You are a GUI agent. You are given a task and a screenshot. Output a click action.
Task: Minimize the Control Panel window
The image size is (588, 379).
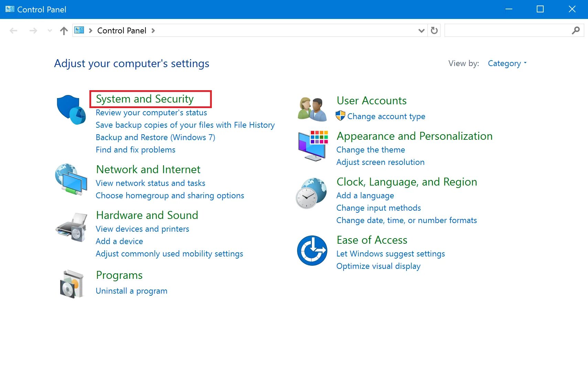(x=509, y=9)
